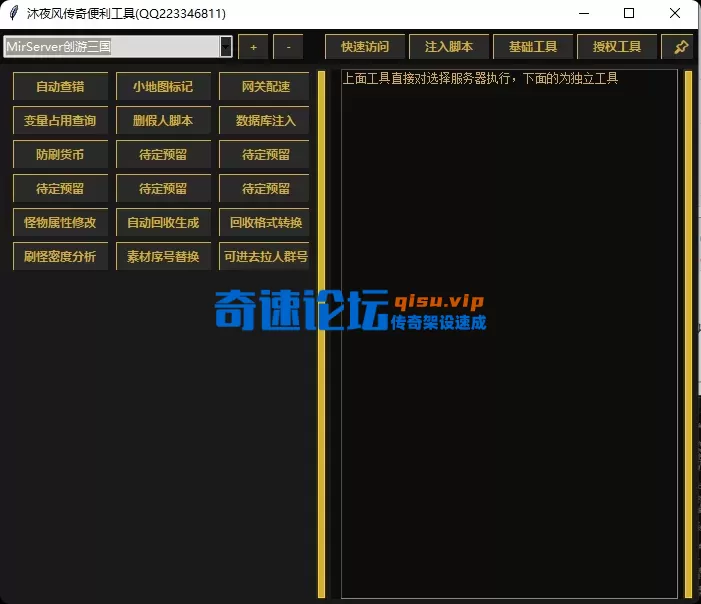Run 刷怪密度分析
This screenshot has height=604, width=701.
[x=60, y=256]
